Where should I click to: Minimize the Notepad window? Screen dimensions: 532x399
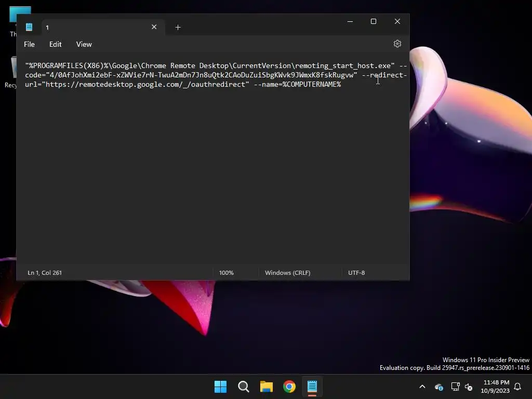click(350, 21)
